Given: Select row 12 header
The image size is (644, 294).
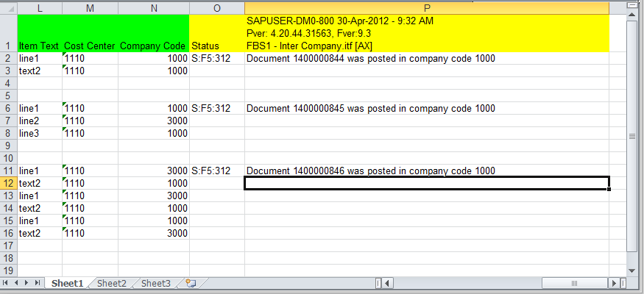Looking at the screenshot, I should pos(8,183).
